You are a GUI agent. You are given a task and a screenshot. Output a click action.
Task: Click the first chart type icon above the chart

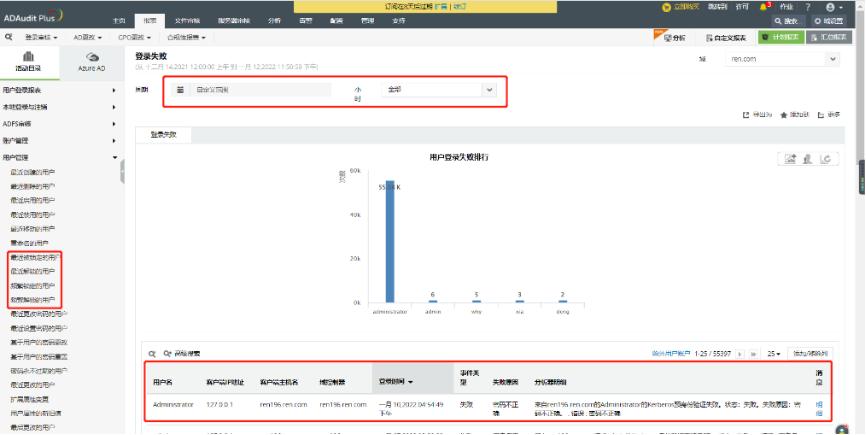(x=791, y=159)
